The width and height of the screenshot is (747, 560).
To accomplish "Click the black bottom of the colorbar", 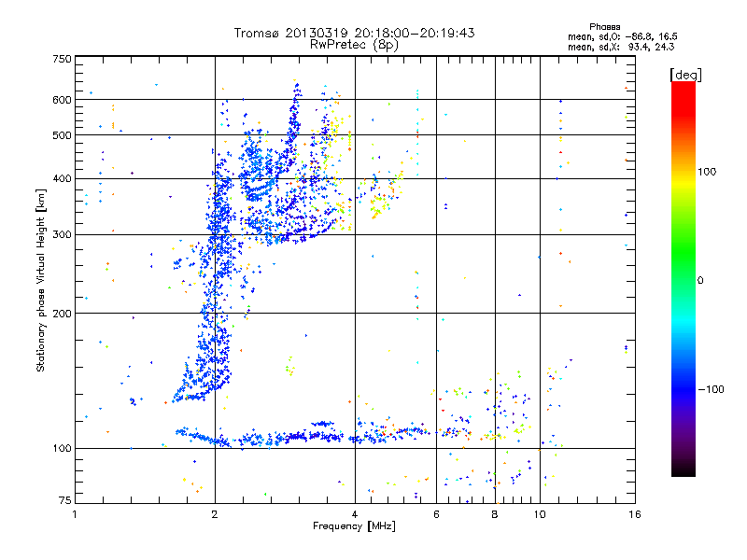I will click(x=684, y=471).
